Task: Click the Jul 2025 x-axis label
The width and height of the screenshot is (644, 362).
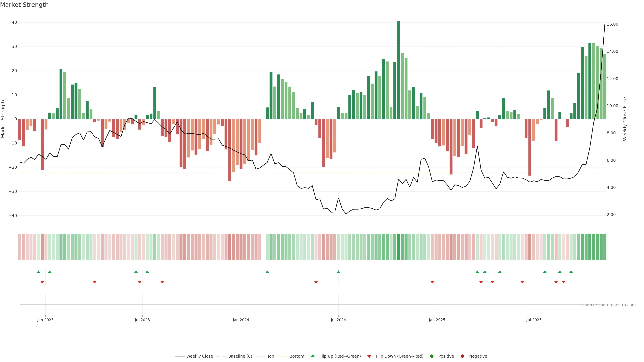Action: pos(534,320)
